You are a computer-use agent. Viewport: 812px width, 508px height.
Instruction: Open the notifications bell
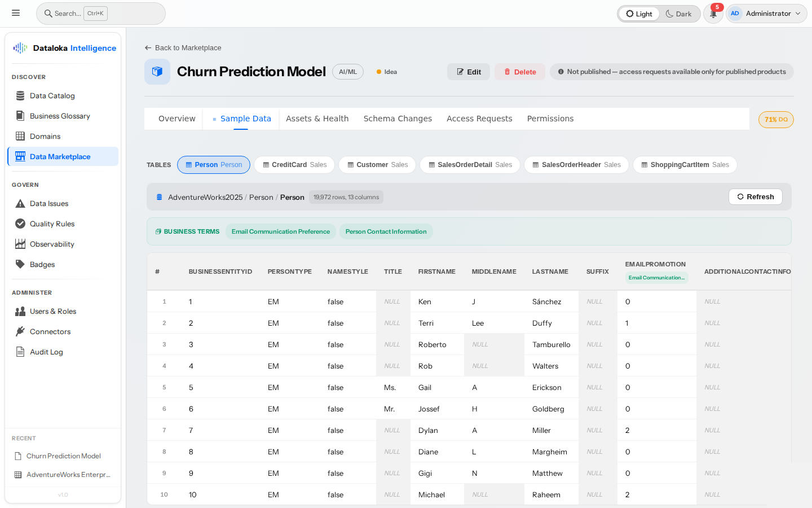click(713, 13)
